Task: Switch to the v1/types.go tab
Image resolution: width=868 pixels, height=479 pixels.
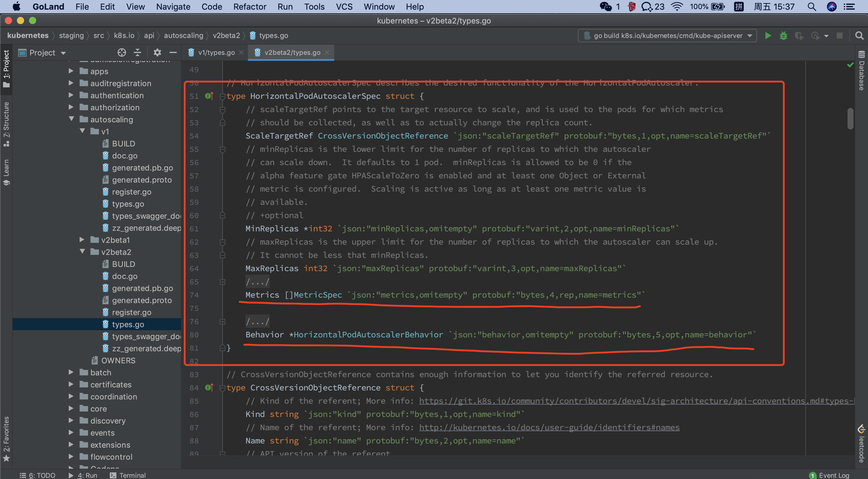Action: coord(216,52)
